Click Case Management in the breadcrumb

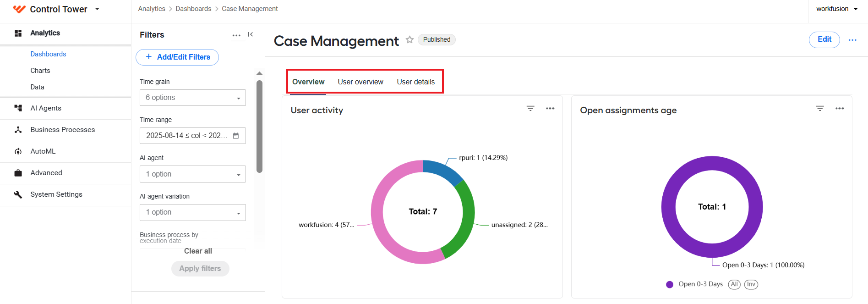click(250, 9)
